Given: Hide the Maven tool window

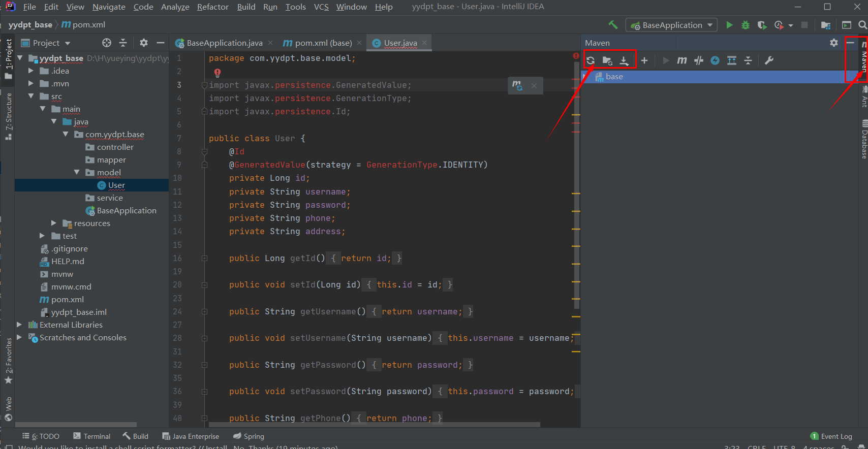Looking at the screenshot, I should 850,43.
